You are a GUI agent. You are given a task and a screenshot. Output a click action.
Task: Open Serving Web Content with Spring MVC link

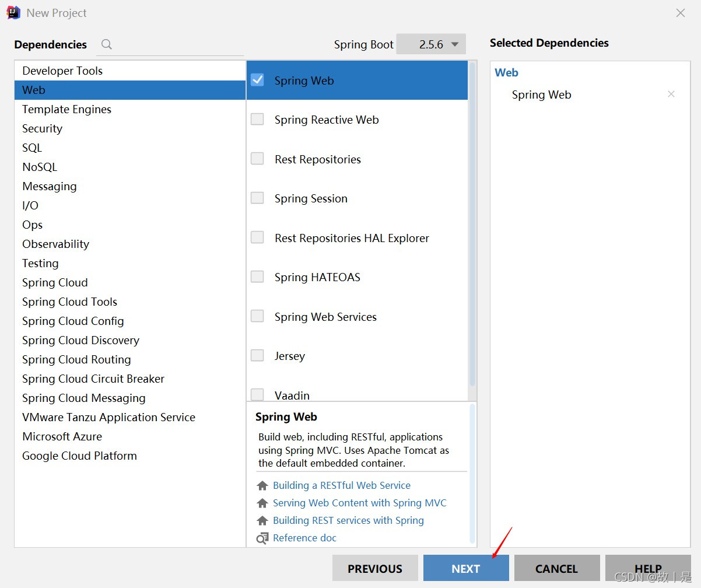coord(360,503)
